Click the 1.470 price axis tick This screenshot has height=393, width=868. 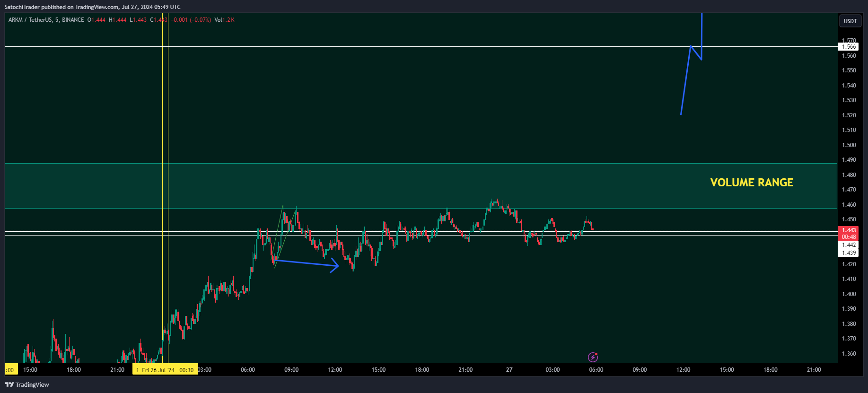pos(849,190)
